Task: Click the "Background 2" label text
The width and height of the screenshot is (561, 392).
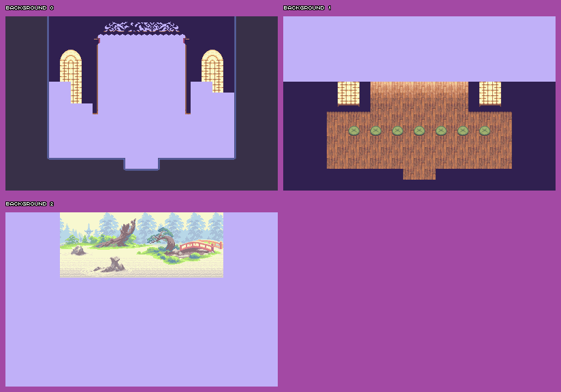Action: 30,204
